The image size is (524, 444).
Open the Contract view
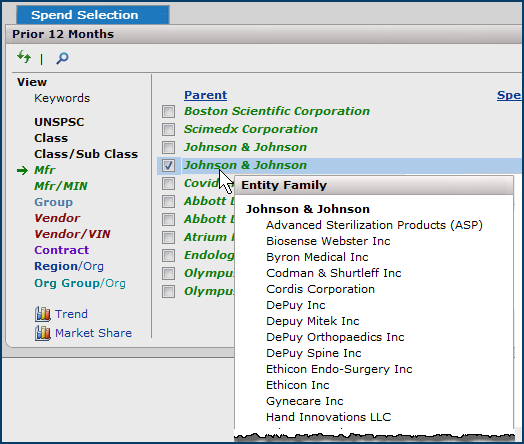click(61, 250)
